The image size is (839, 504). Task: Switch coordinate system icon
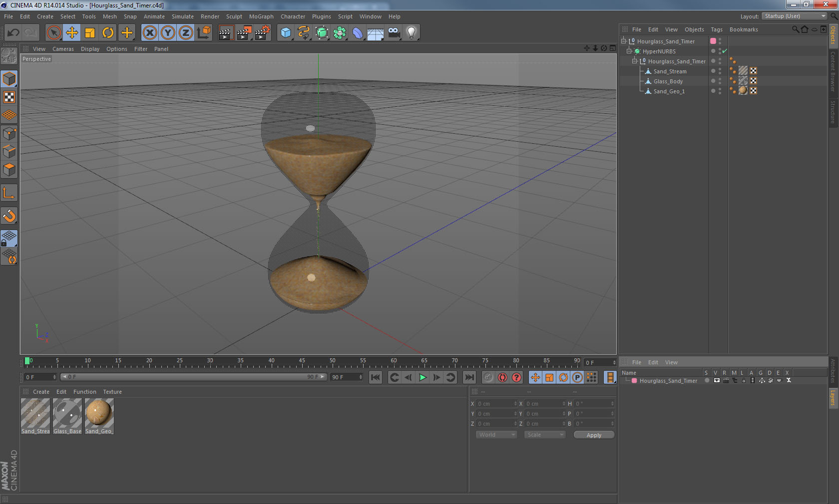point(204,33)
